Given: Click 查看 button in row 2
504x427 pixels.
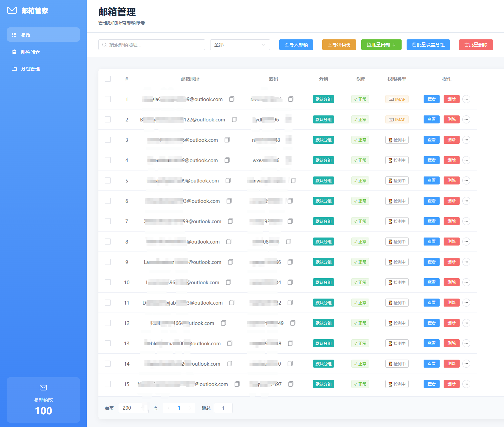Looking at the screenshot, I should tap(432, 119).
